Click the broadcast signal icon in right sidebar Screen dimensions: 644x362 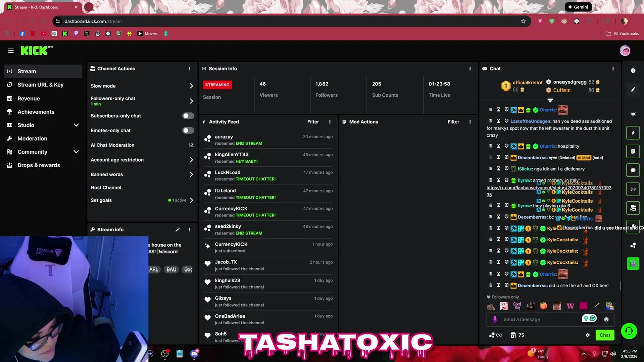tap(633, 189)
